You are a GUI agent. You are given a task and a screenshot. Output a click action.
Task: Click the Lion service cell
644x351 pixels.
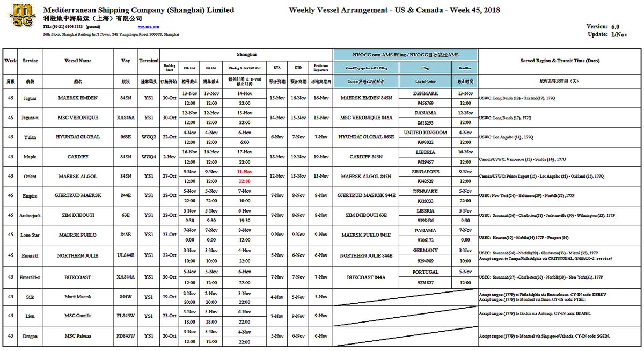[30, 317]
